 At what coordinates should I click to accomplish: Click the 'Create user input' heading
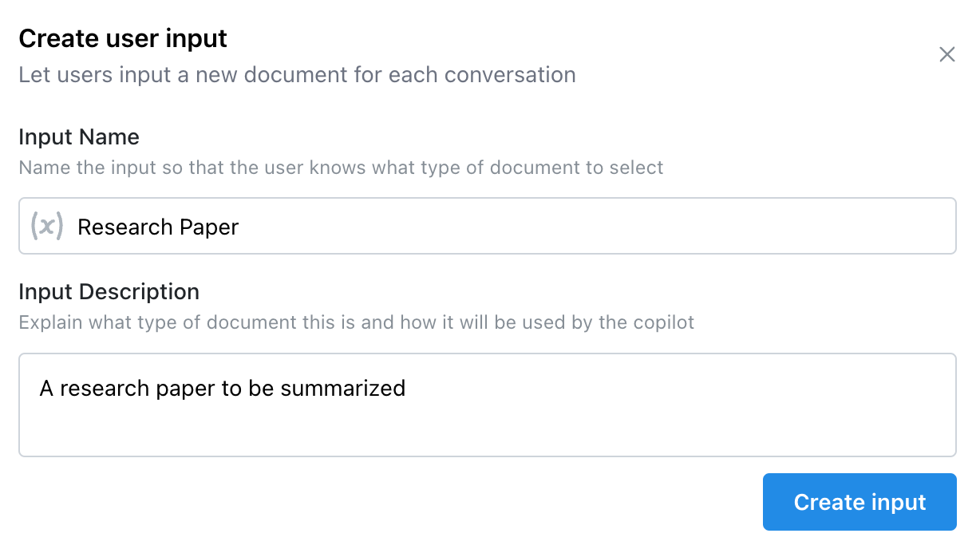click(123, 38)
